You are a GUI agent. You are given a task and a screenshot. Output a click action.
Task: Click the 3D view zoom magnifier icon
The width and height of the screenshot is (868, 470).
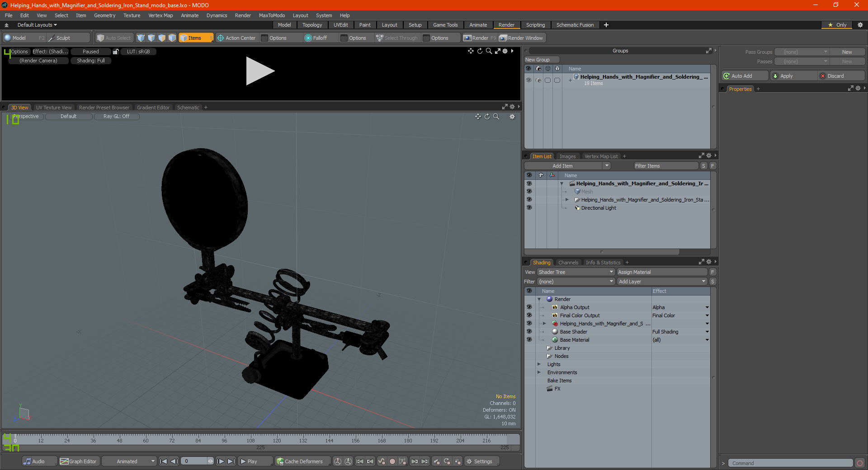[x=496, y=117]
